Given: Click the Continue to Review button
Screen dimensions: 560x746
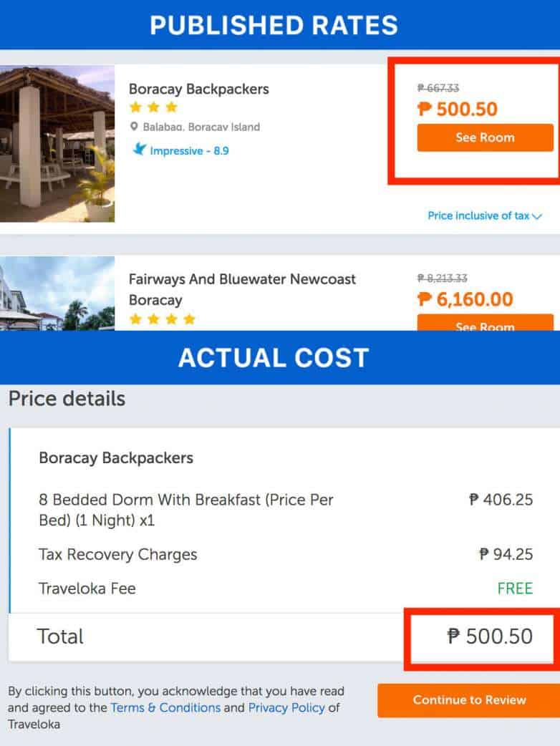Looking at the screenshot, I should 469,700.
